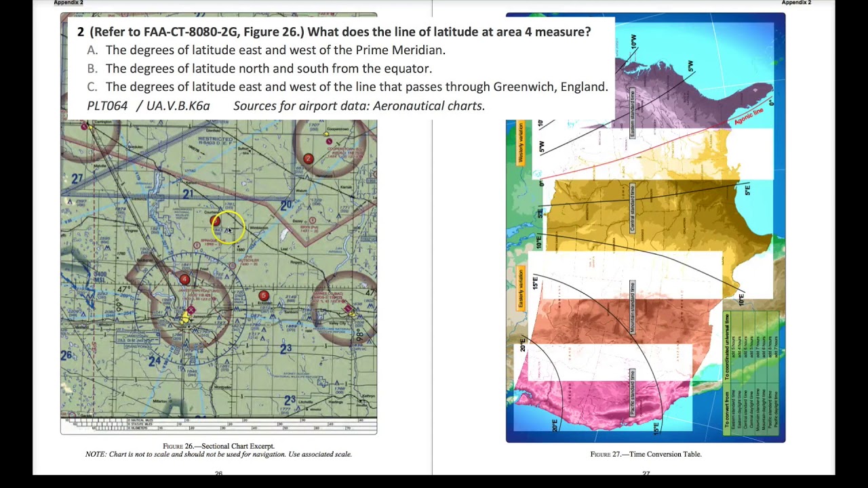Click the 'RESTRICTED' airspace label on chart
Image resolution: width=868 pixels, height=488 pixels.
pos(216,138)
